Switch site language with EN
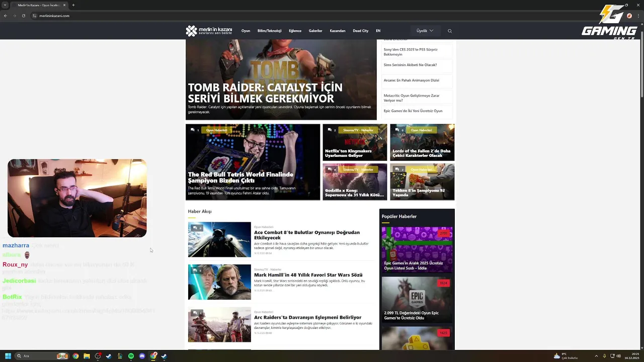 (x=378, y=31)
